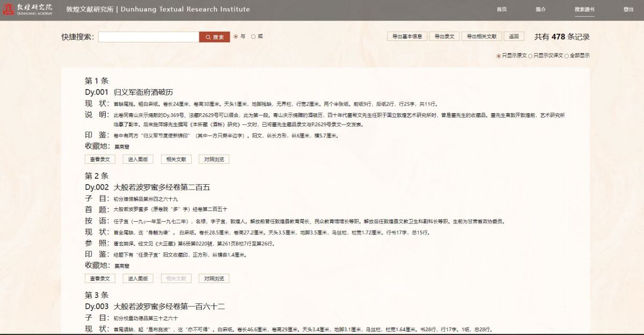This screenshot has height=335, width=644.
Task: Click the red 搜索 search button
Action: coord(215,37)
